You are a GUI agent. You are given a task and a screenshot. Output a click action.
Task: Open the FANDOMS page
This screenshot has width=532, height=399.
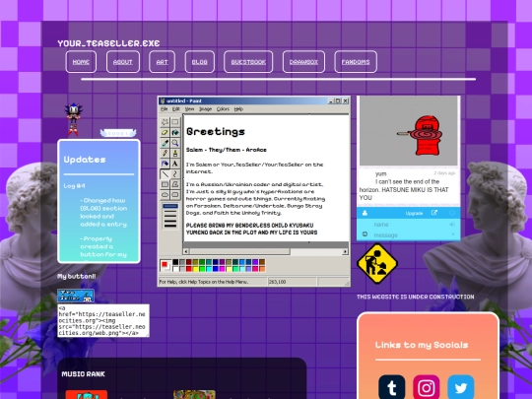[x=356, y=62]
